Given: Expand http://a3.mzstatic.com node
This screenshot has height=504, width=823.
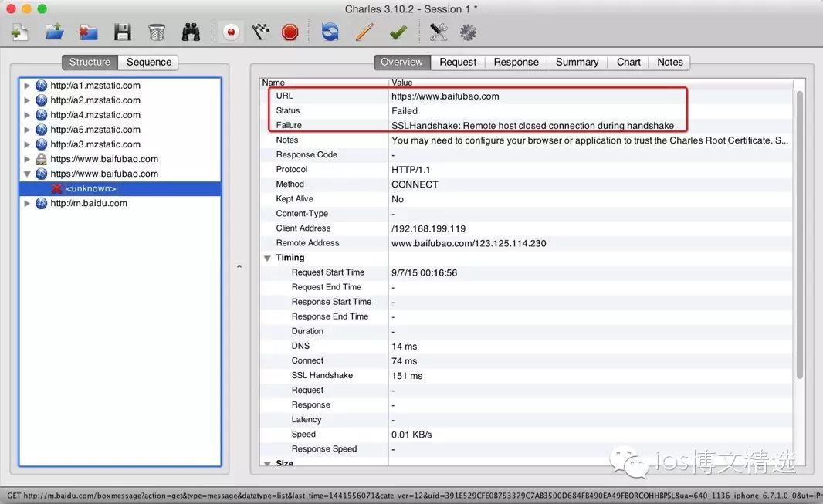Looking at the screenshot, I should (27, 144).
